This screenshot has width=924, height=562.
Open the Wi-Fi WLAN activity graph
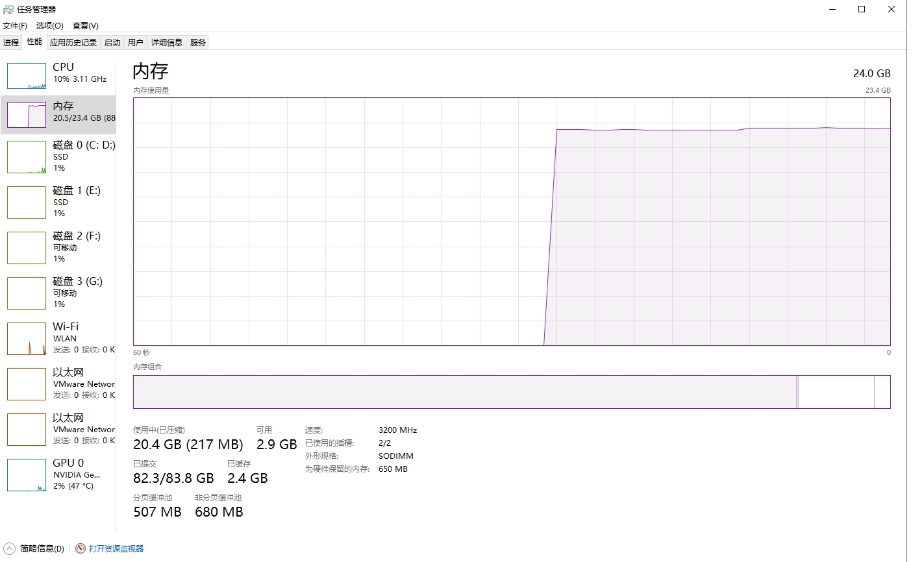coord(27,339)
